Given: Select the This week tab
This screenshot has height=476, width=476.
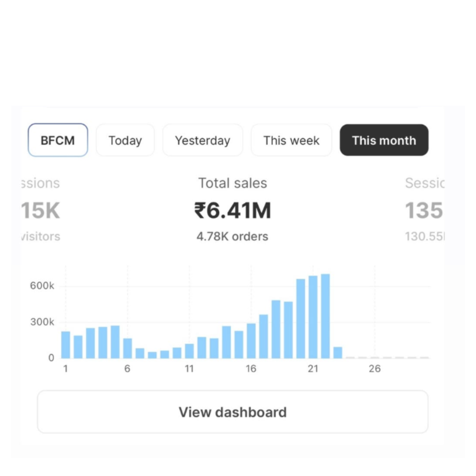Looking at the screenshot, I should [291, 140].
